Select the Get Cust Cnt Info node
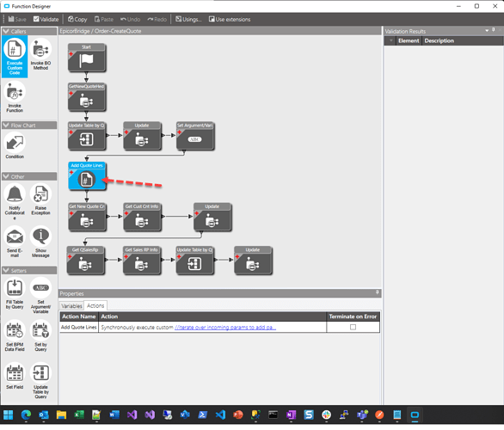The height and width of the screenshot is (430, 504). click(x=142, y=217)
